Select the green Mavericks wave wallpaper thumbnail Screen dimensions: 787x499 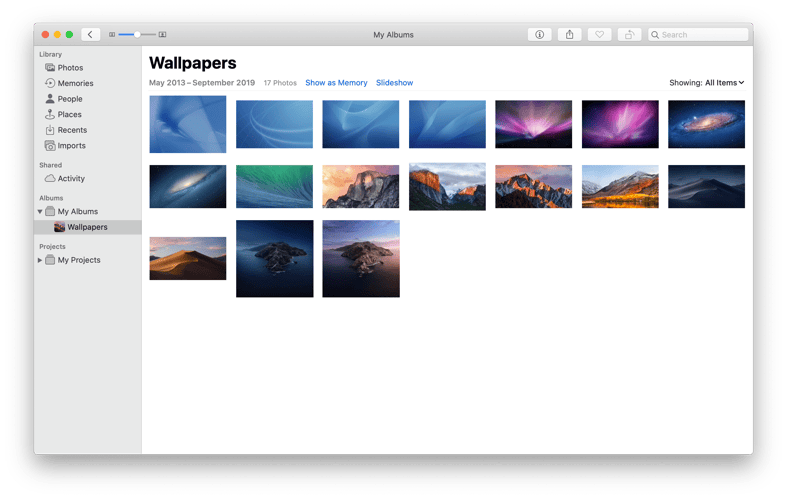tap(275, 186)
